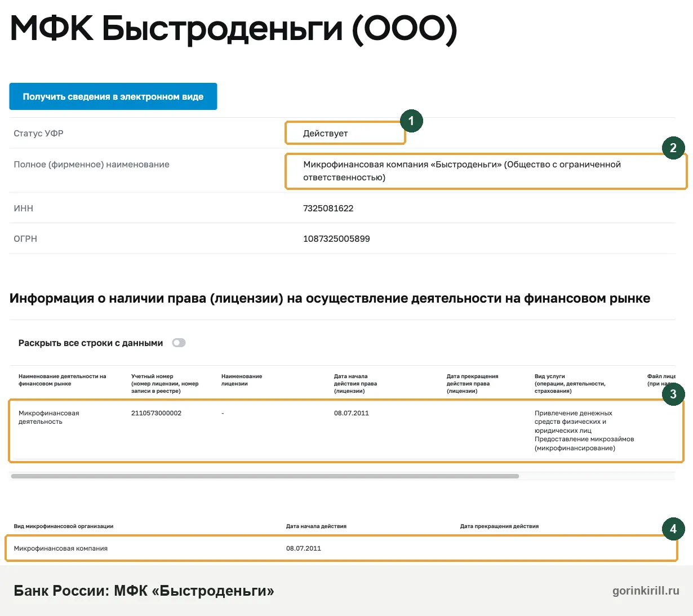The width and height of the screenshot is (693, 616).
Task: Click the 'Дата начала действия права' column header
Action: pos(356,383)
